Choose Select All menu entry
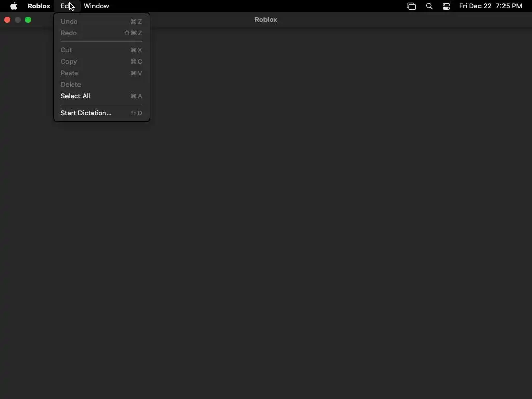Screen dimensions: 532x399 [x=101, y=96]
